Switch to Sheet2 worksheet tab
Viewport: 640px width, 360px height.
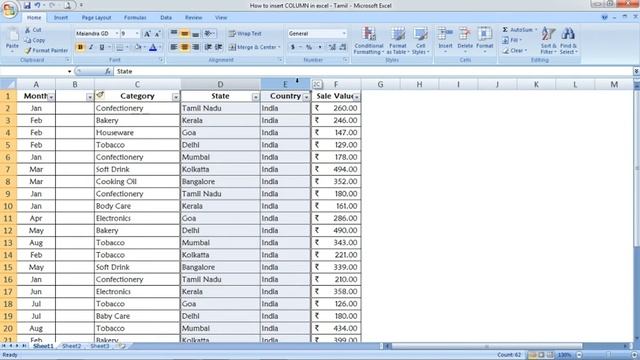pyautogui.click(x=71, y=346)
